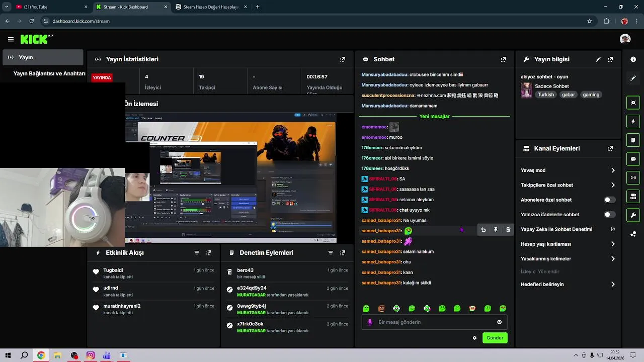
Task: Pop out the Yayın İstatistikleri panel
Action: tap(343, 59)
